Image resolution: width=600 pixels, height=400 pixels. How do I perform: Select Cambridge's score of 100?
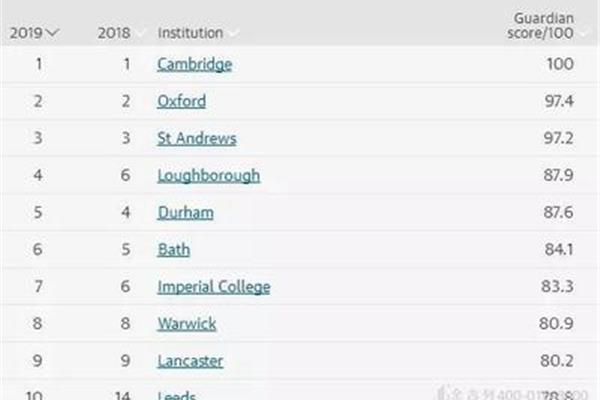[560, 64]
